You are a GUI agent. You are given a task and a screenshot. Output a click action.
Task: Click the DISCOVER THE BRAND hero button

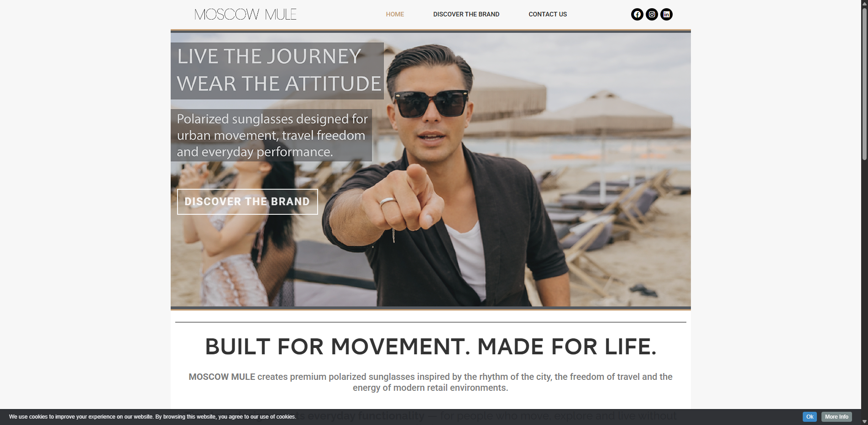point(247,202)
